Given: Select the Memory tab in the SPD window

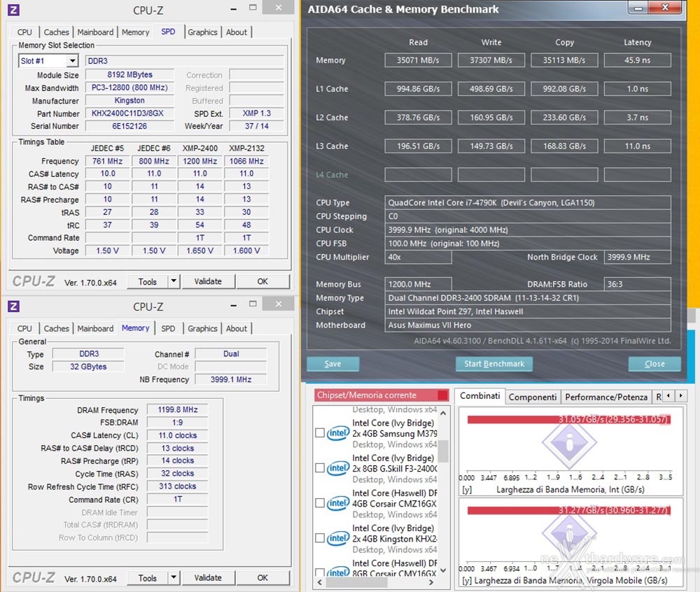Looking at the screenshot, I should coord(135,32).
